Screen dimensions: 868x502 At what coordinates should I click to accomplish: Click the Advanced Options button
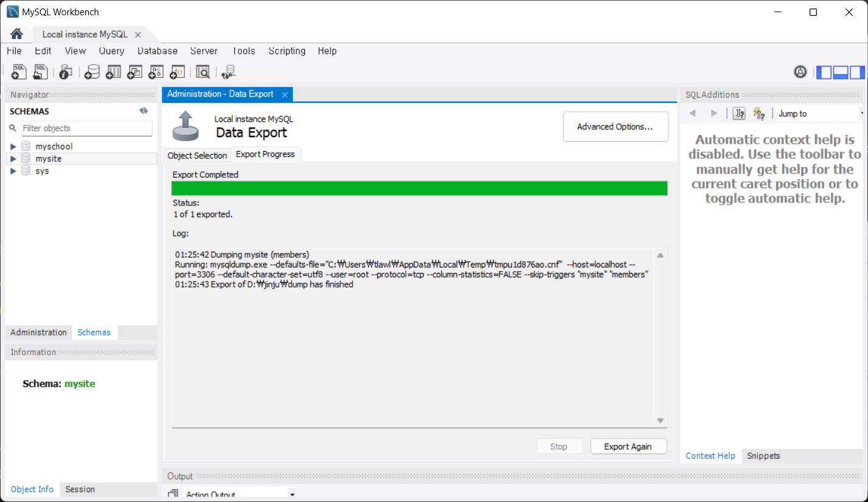click(x=615, y=127)
